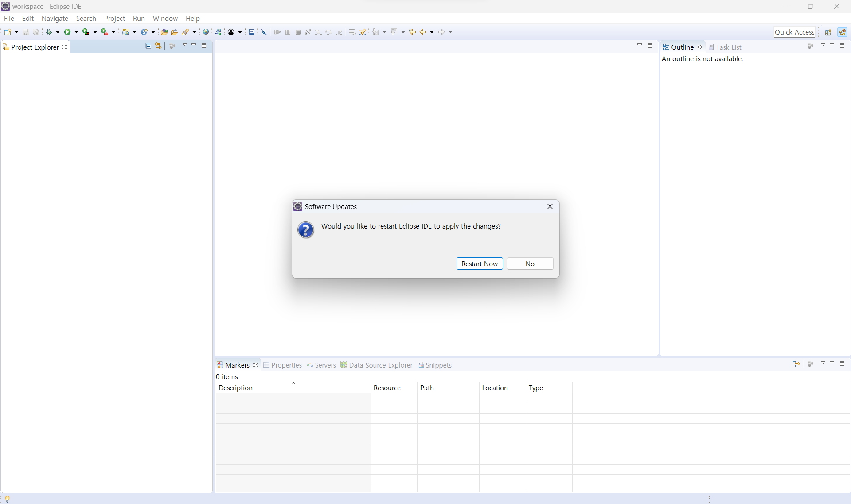Open the File menu
The image size is (851, 504).
pos(9,18)
